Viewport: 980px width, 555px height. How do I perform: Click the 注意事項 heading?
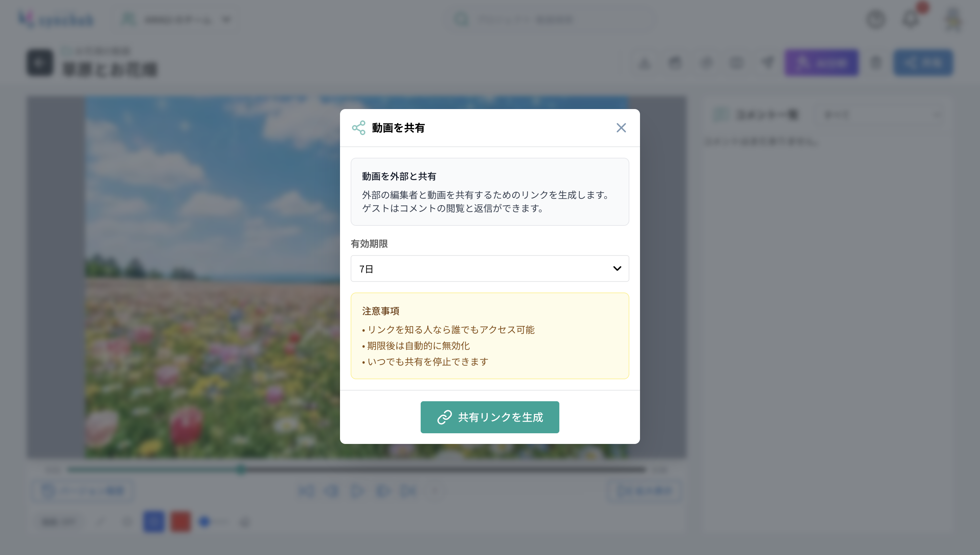[x=380, y=311]
